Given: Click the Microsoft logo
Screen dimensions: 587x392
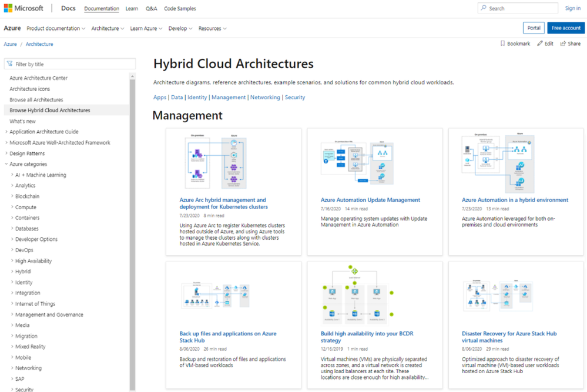Looking at the screenshot, I should tap(24, 8).
